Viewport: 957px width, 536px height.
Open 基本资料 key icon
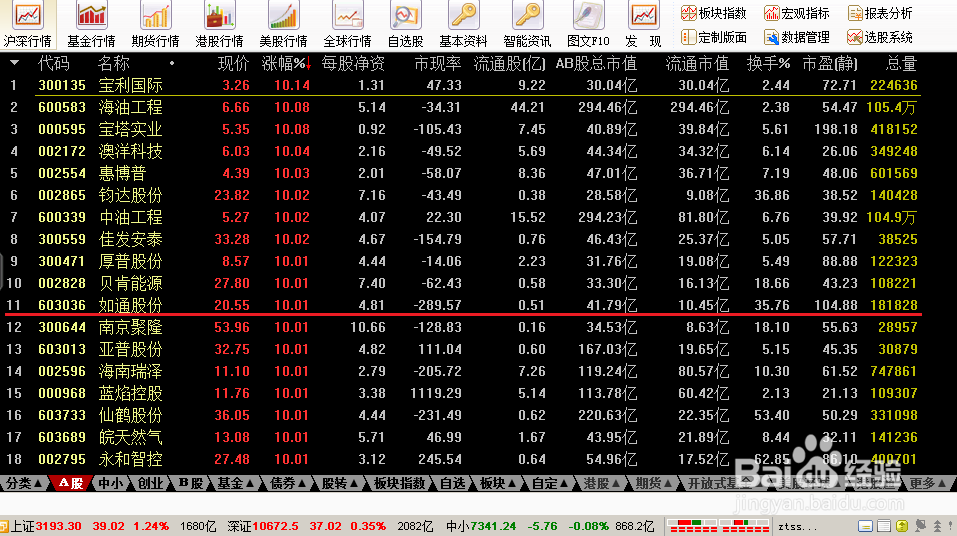tap(464, 25)
